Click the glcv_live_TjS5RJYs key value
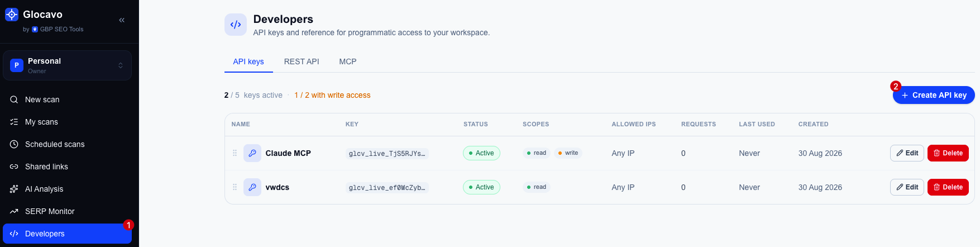Viewport: 980px width, 247px height. (x=387, y=154)
